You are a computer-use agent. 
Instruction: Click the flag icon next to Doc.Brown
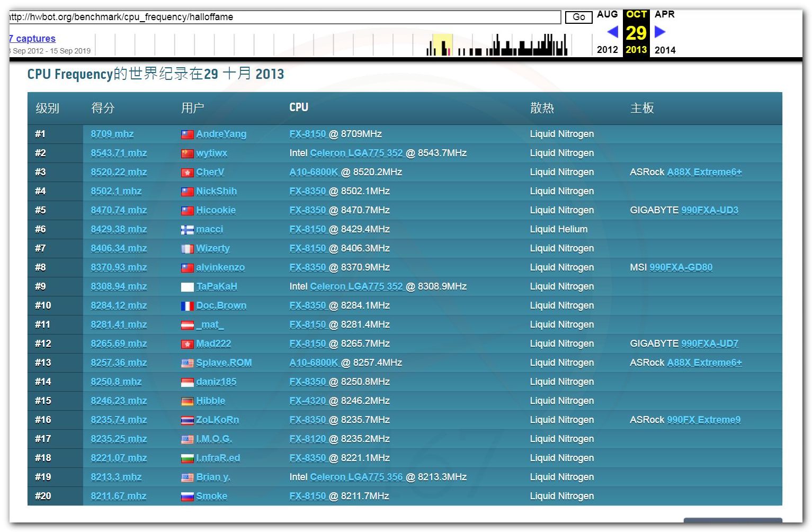pyautogui.click(x=187, y=306)
